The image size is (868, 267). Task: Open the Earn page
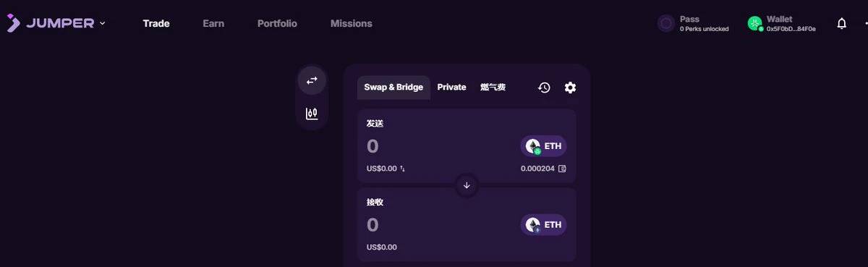213,23
